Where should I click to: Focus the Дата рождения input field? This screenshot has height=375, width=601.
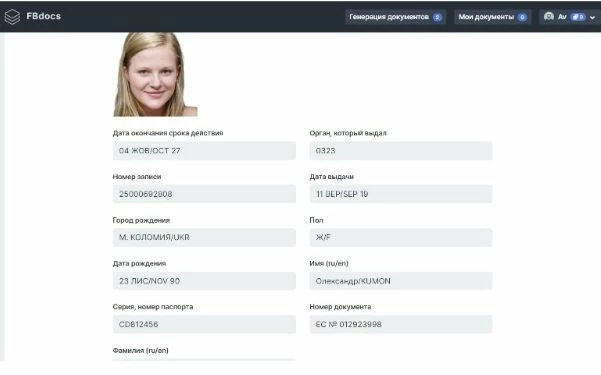(204, 281)
